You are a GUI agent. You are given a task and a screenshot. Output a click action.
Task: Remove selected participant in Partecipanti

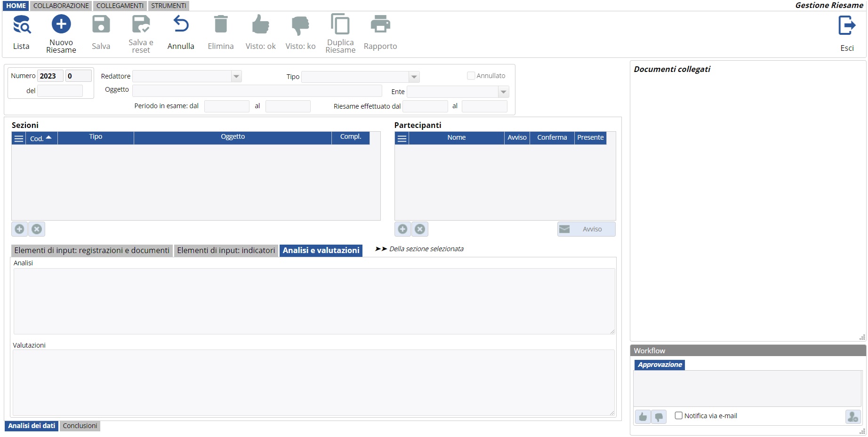420,229
